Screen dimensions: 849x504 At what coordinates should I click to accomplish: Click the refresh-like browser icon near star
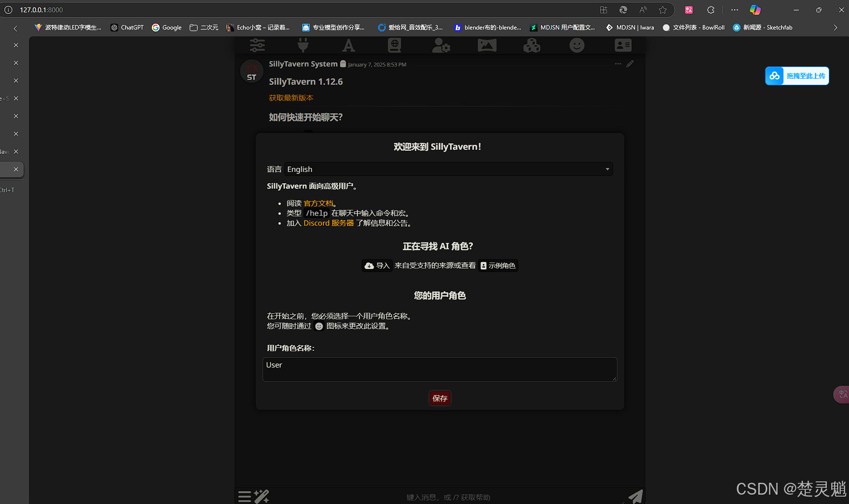click(623, 10)
